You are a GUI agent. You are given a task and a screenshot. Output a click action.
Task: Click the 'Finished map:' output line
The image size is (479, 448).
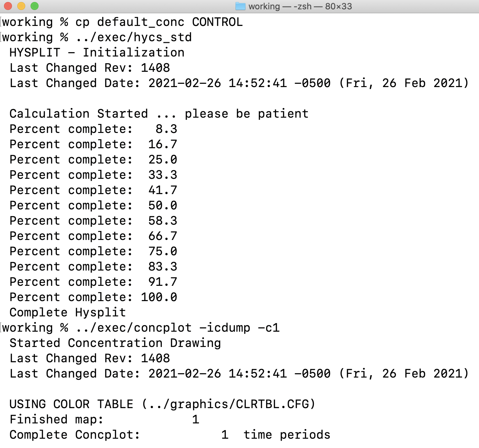tap(56, 419)
